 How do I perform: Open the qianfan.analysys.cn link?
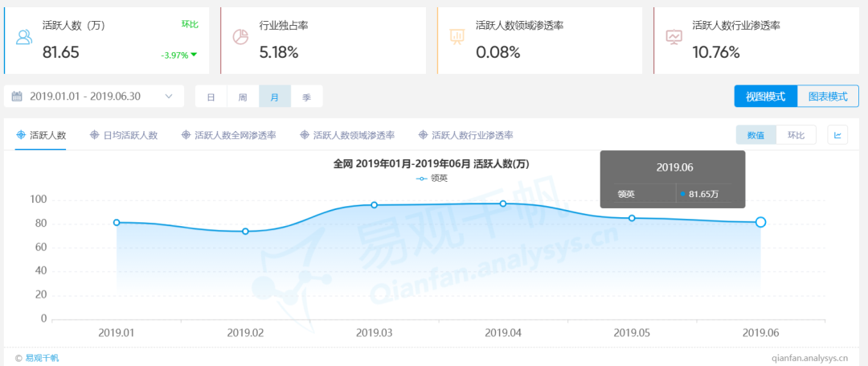[x=809, y=358]
